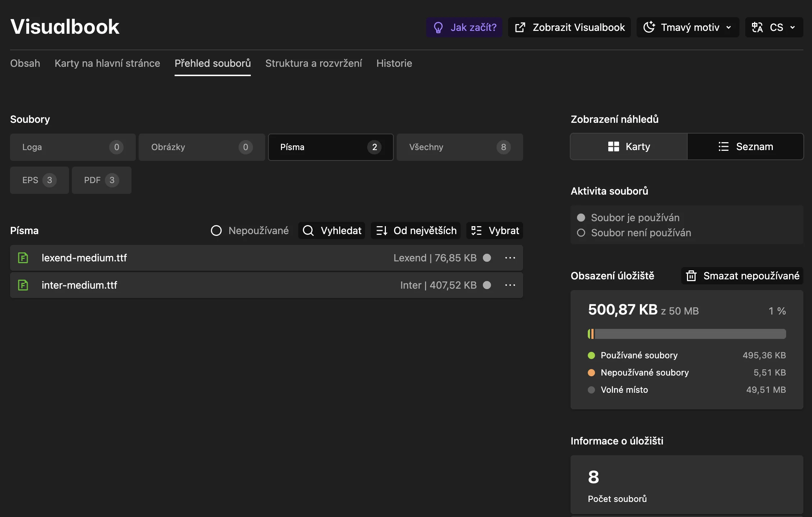
Task: Click the magnifier icon in Vyhledat
Action: 308,230
